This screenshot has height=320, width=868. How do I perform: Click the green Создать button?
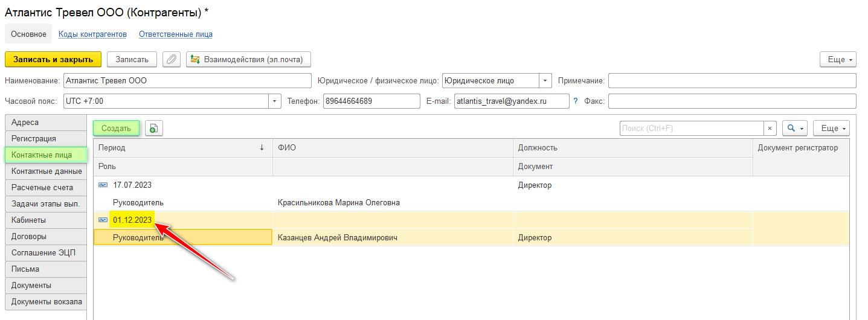pyautogui.click(x=116, y=128)
